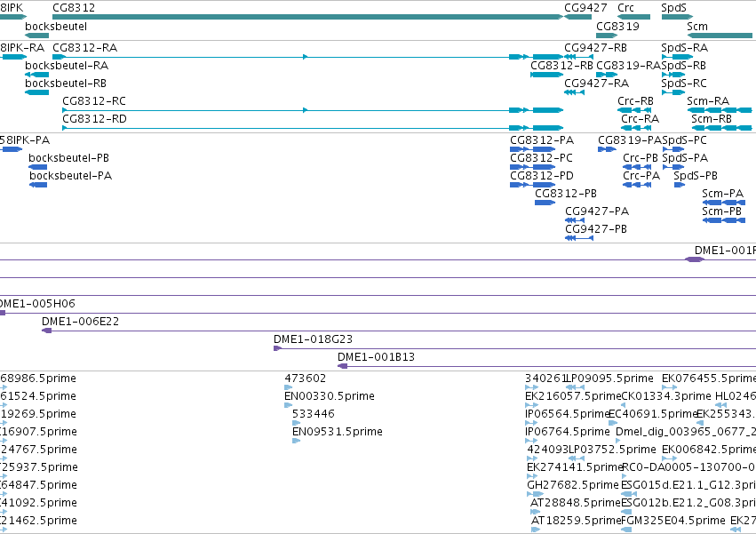756x534 pixels.
Task: Select the CG8312-RB transcript
Action: tap(561, 66)
